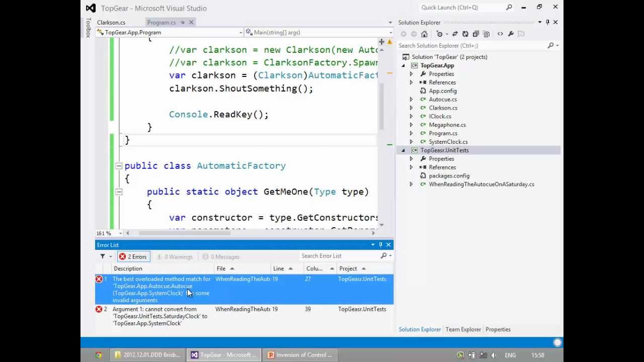Expand the WhenReadingTheAutocueOnASaturday.cs node
The image size is (644, 362).
click(411, 185)
